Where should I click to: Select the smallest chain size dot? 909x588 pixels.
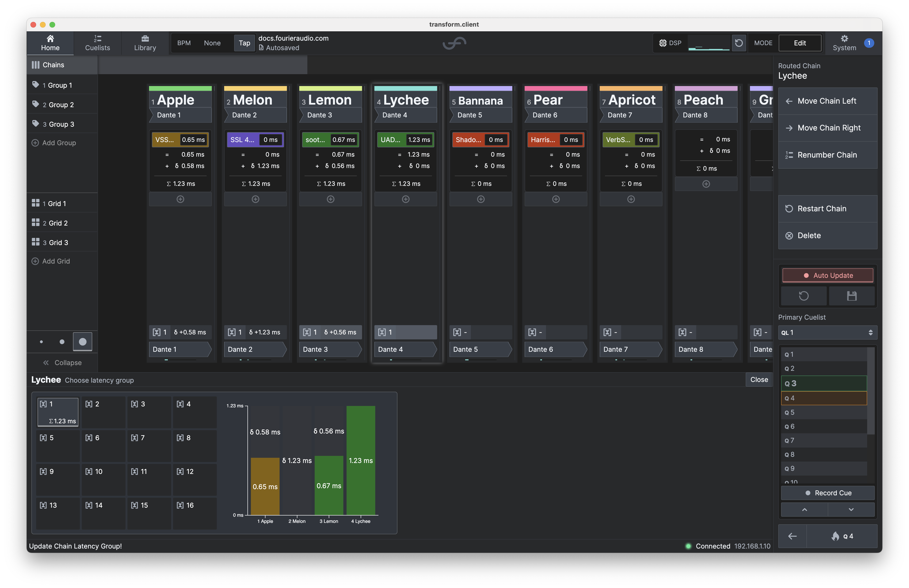pyautogui.click(x=41, y=342)
